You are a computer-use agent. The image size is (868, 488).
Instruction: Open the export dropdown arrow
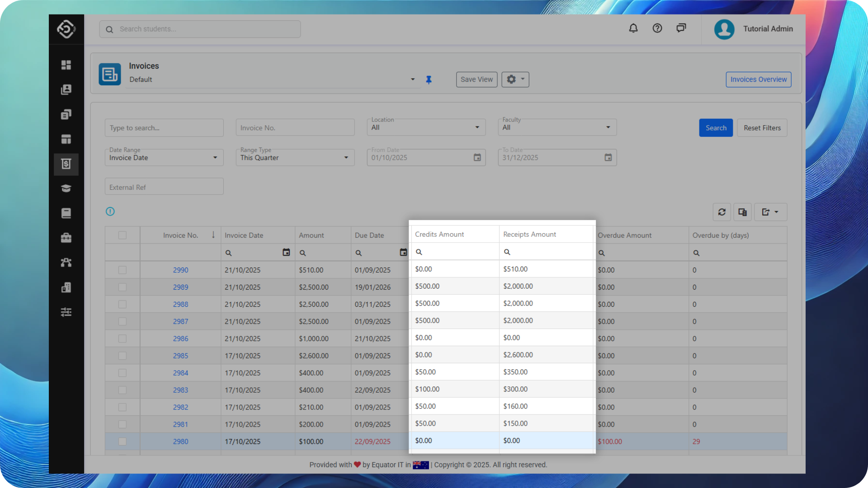pos(776,212)
